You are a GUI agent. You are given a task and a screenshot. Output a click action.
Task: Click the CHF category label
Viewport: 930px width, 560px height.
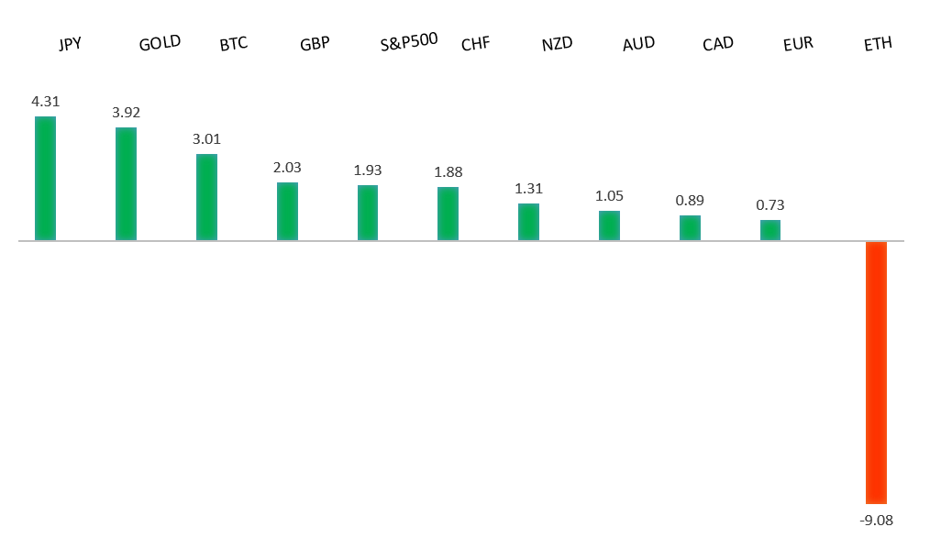pyautogui.click(x=475, y=44)
